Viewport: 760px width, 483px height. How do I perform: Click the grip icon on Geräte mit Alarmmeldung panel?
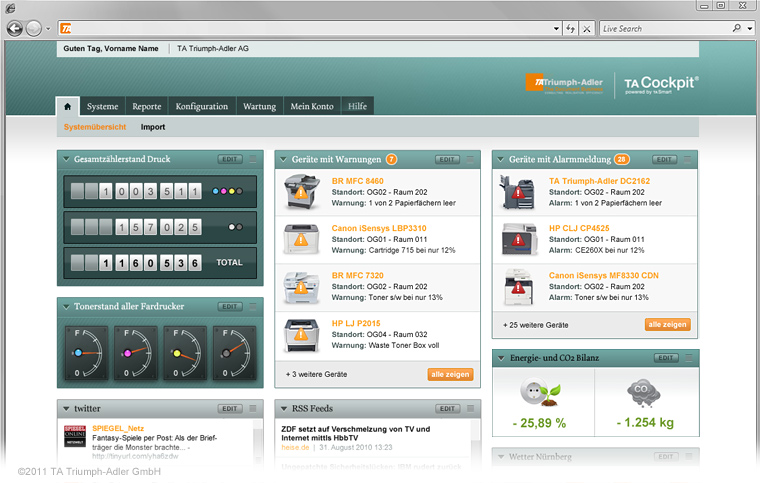tap(687, 159)
